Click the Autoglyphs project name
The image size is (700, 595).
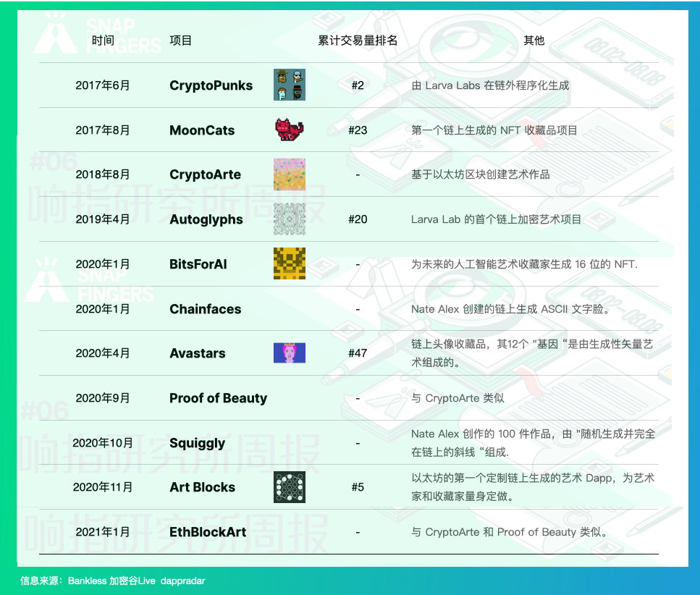click(206, 219)
